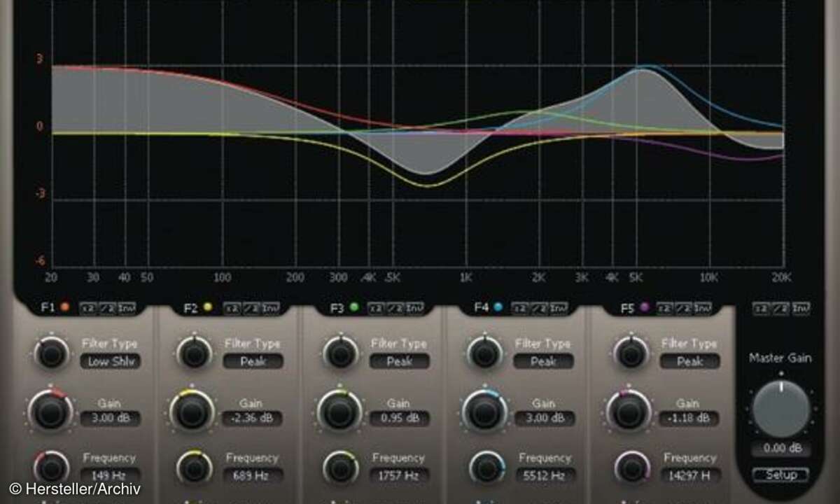Open F2 Filter Type dropdown showing Peak
This screenshot has width=840, height=504.
click(253, 362)
